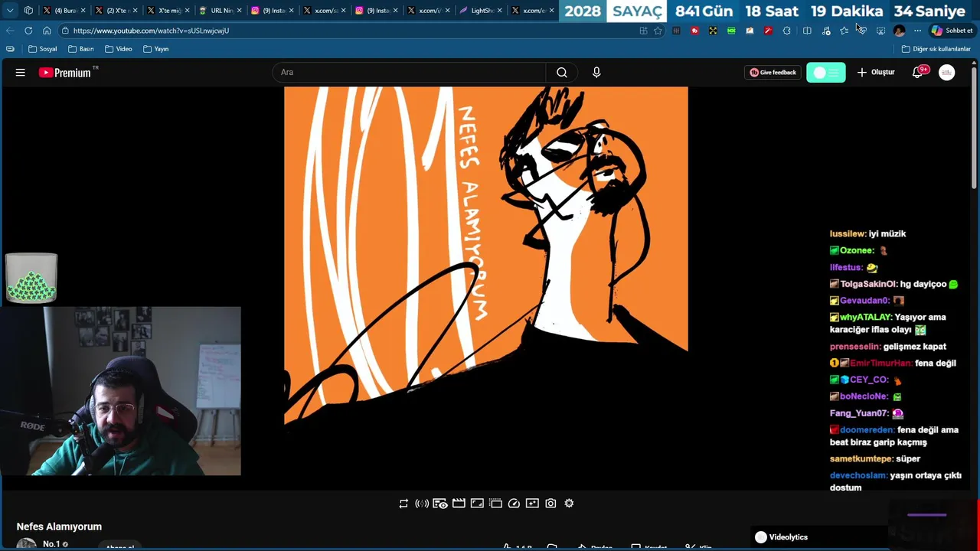Click chat username devechoslam
Viewport: 980px width, 551px height.
point(858,476)
